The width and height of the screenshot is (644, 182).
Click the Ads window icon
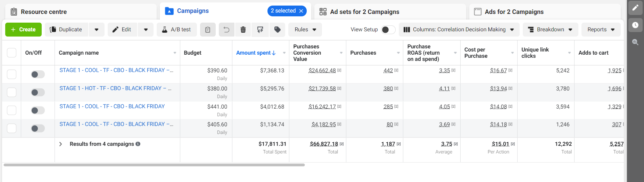click(x=478, y=12)
